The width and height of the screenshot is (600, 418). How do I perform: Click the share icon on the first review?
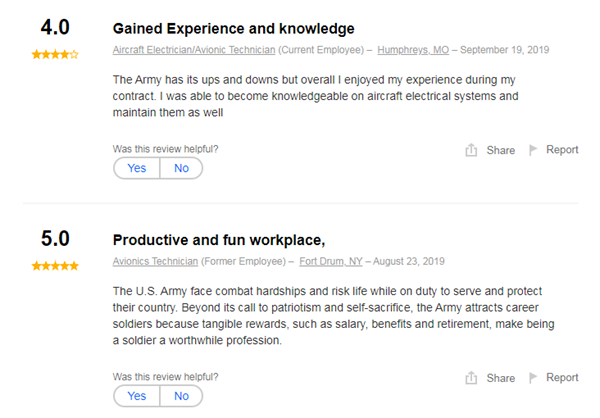(x=471, y=150)
